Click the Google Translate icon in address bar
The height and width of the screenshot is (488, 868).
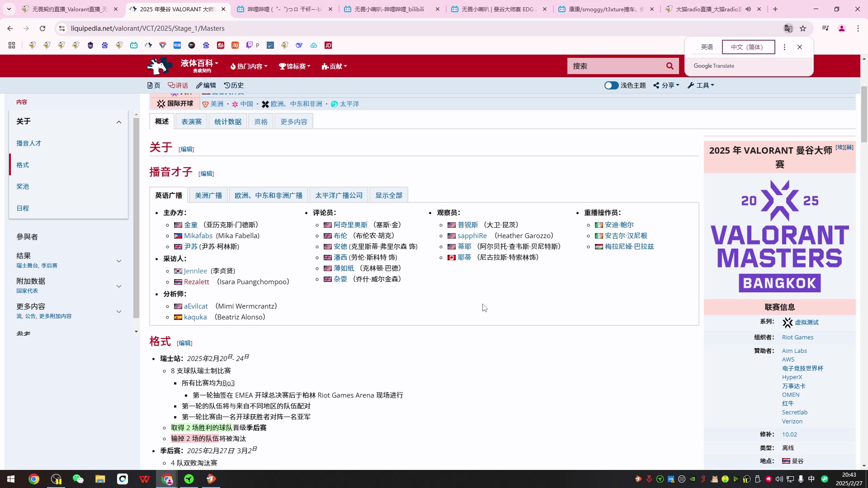click(788, 28)
